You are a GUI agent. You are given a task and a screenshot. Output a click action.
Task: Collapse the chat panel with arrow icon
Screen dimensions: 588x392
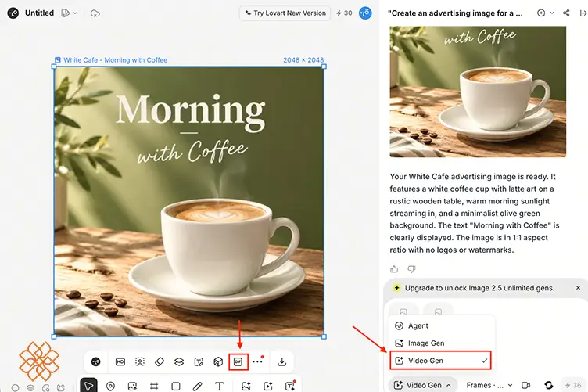pyautogui.click(x=583, y=13)
